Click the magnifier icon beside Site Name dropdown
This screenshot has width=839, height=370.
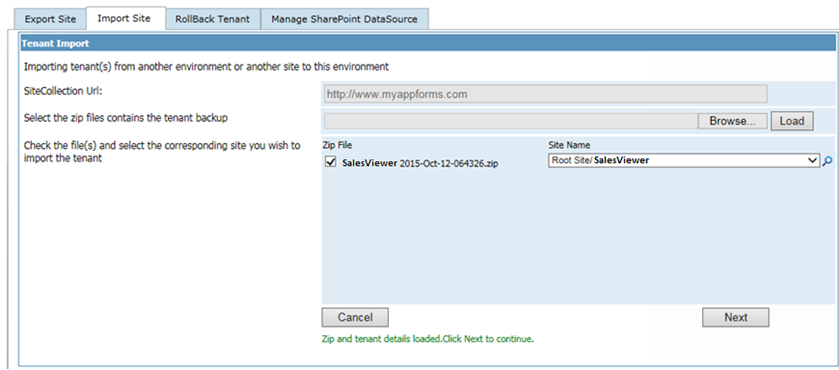point(827,161)
